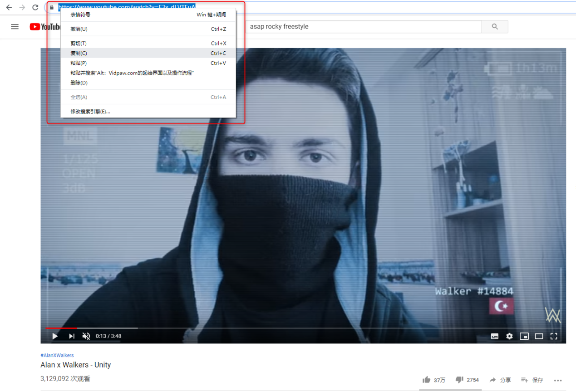Click the browser forward arrow

(x=22, y=7)
